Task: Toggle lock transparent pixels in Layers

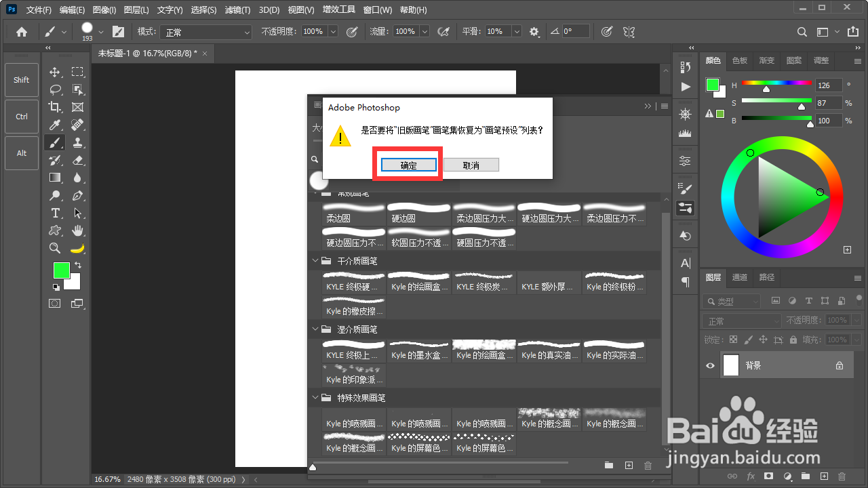Action: [733, 340]
